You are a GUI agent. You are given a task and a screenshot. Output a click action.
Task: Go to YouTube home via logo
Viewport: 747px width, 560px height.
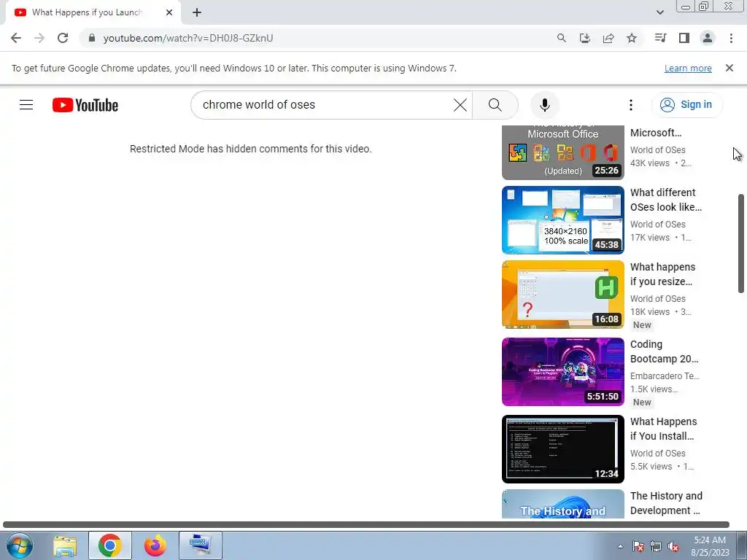point(85,105)
